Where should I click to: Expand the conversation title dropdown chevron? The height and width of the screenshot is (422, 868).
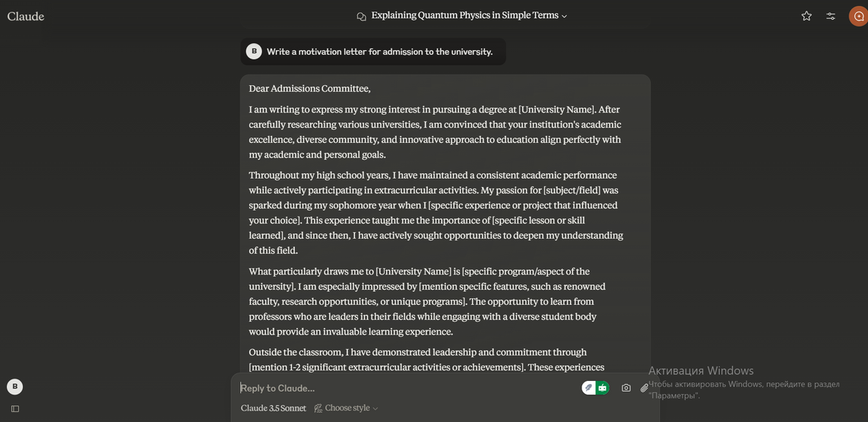[564, 16]
